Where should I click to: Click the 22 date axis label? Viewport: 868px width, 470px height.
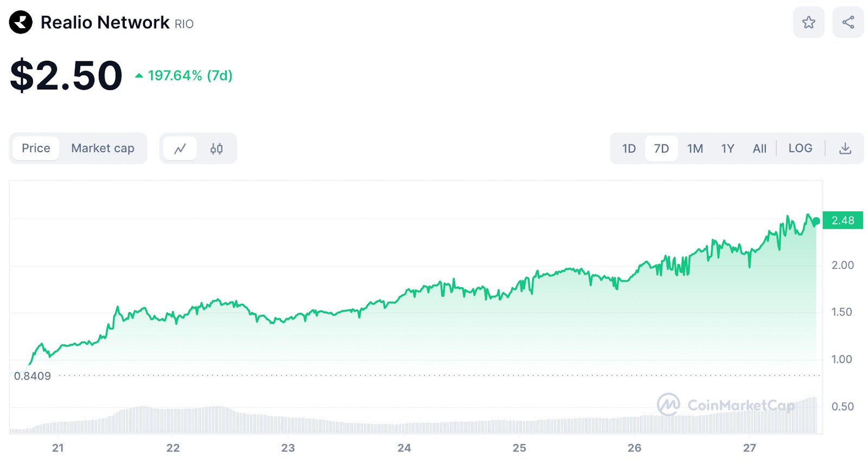[x=173, y=448]
